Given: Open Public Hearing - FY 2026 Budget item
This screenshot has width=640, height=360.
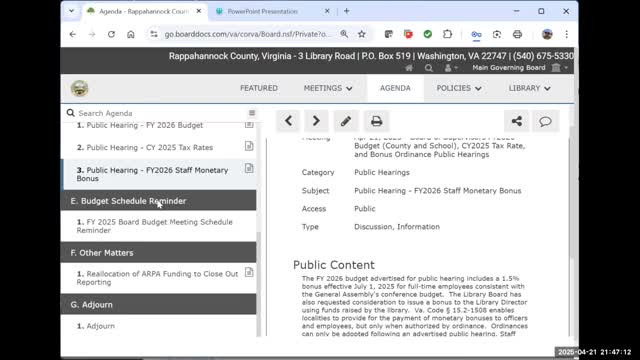Looking at the screenshot, I should click(144, 125).
